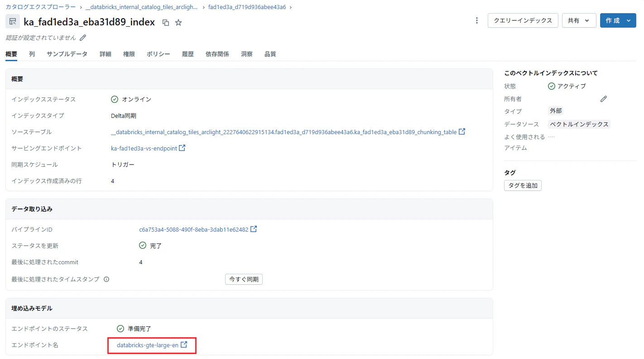Click the vector index type icon beside title
The height and width of the screenshot is (359, 644).
[x=13, y=21]
